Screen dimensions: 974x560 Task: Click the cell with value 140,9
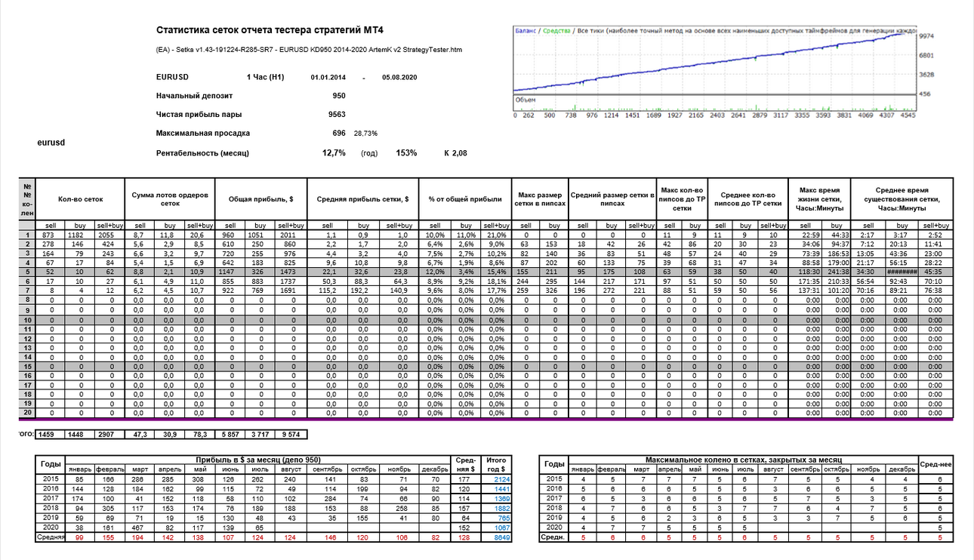(x=400, y=291)
